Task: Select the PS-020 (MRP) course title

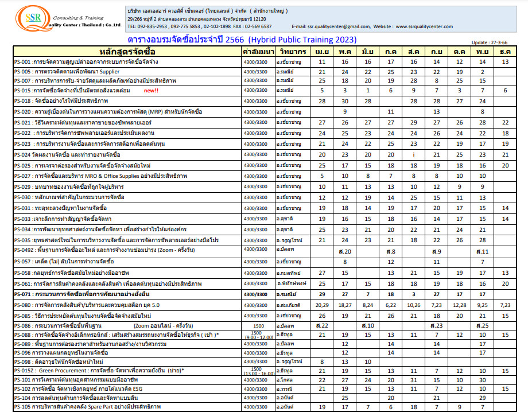Action: tap(108, 112)
